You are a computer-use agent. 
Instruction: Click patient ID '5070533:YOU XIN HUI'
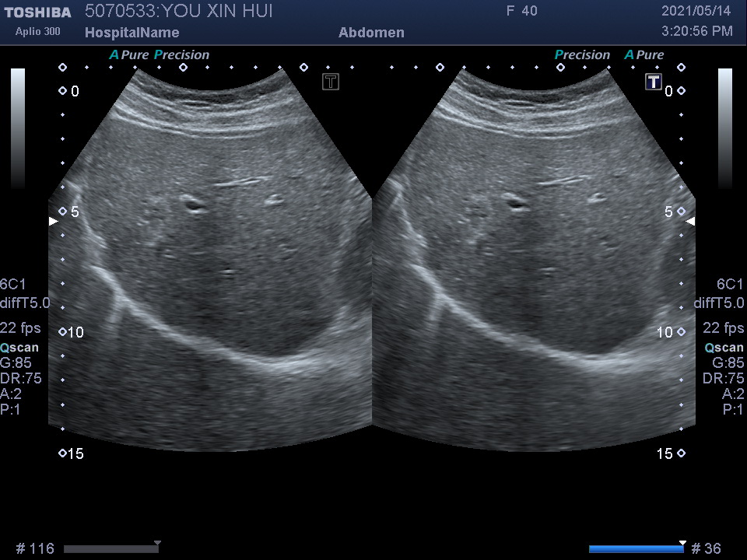[179, 12]
